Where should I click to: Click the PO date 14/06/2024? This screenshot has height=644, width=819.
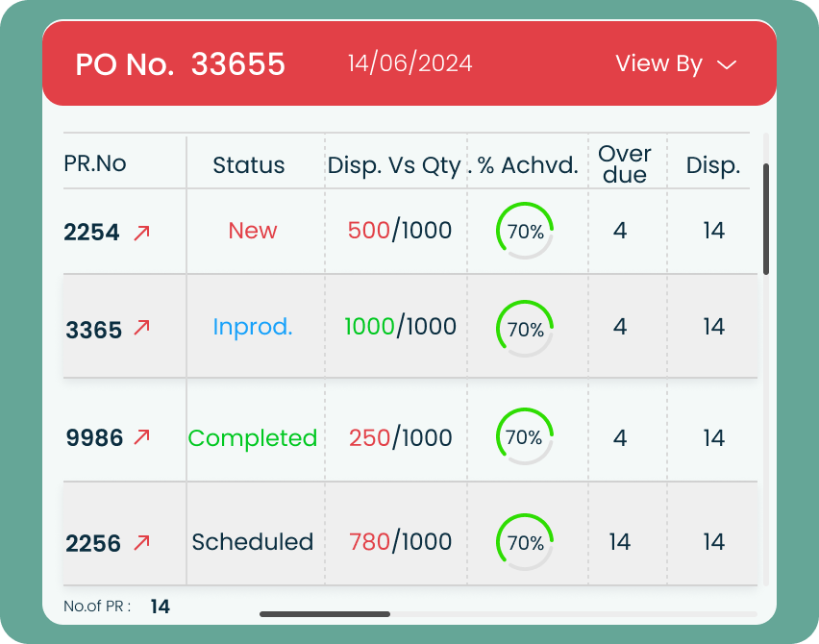410,63
